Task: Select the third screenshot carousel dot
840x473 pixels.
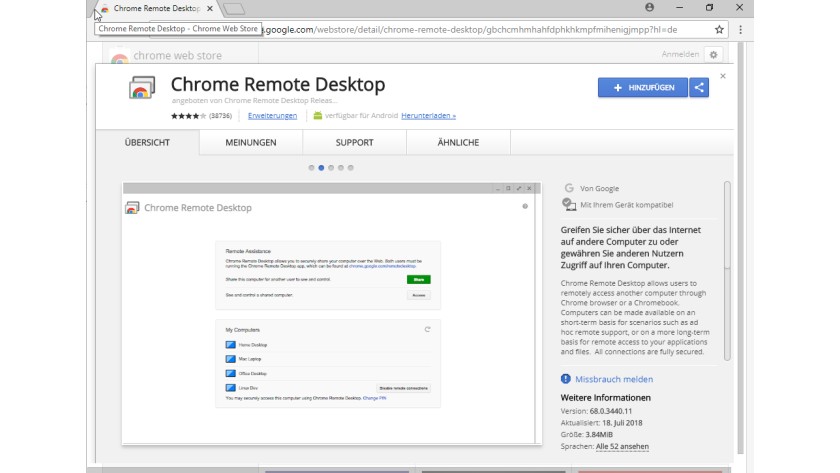Action: click(331, 168)
